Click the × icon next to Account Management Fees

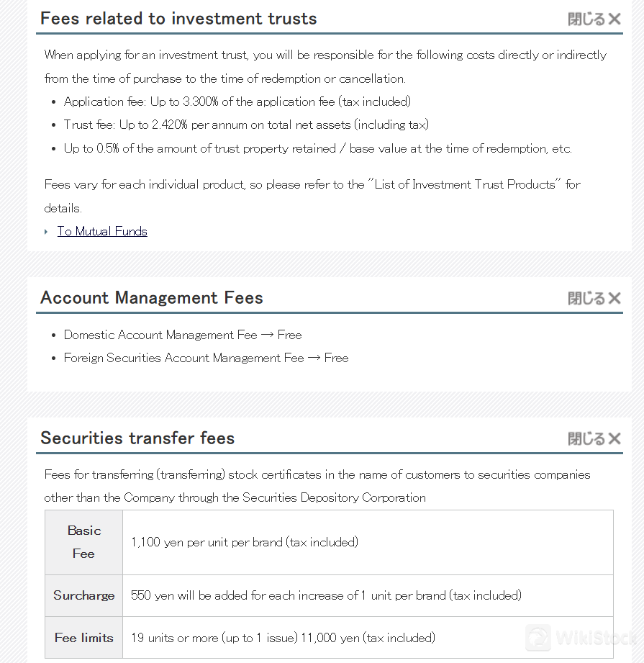(615, 297)
